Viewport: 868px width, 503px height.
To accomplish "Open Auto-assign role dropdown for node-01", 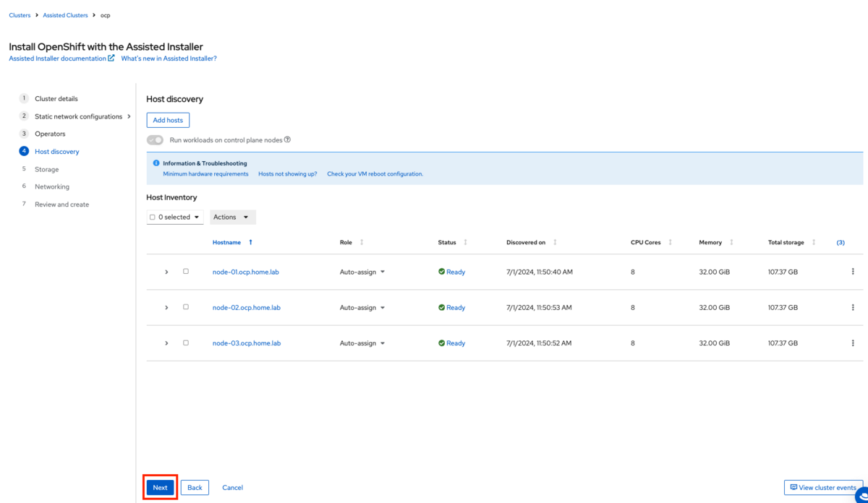I will click(362, 272).
